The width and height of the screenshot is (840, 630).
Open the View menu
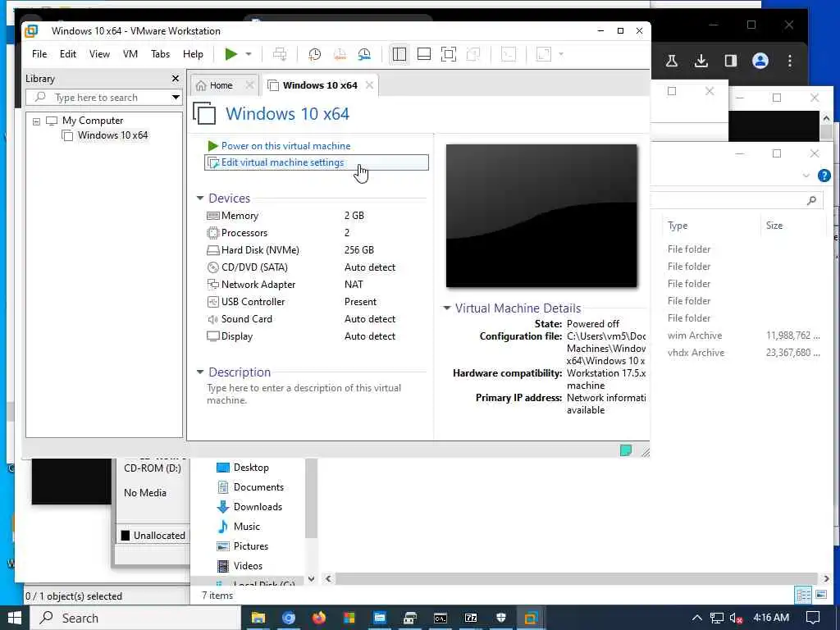(99, 54)
